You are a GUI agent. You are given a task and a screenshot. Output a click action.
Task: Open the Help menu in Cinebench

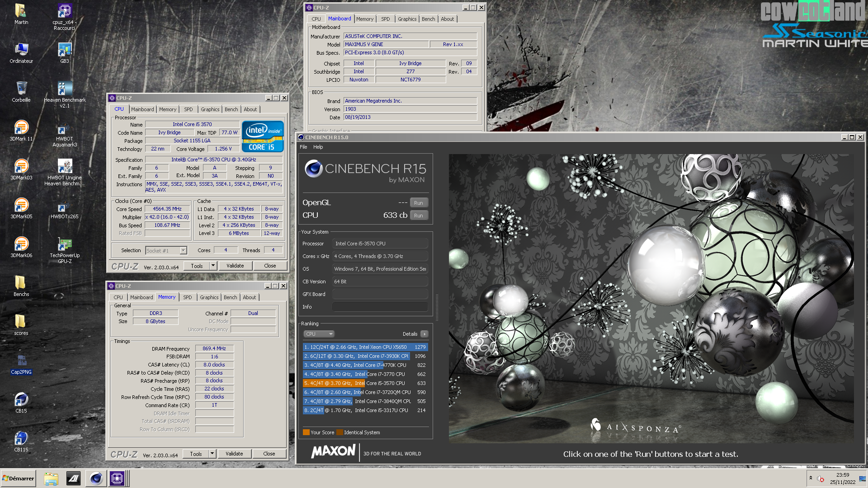(318, 147)
